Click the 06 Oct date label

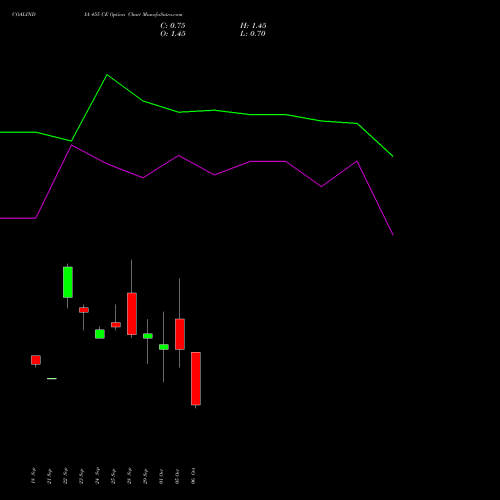pyautogui.click(x=193, y=476)
